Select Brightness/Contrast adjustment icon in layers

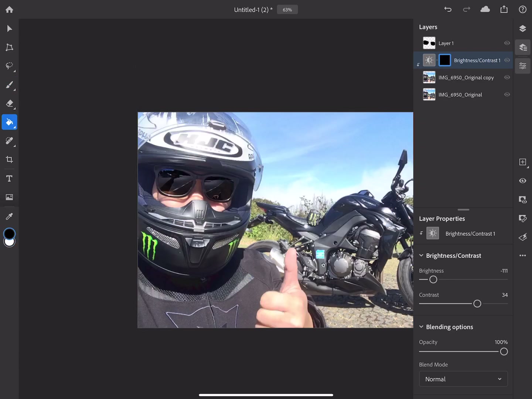click(x=429, y=60)
